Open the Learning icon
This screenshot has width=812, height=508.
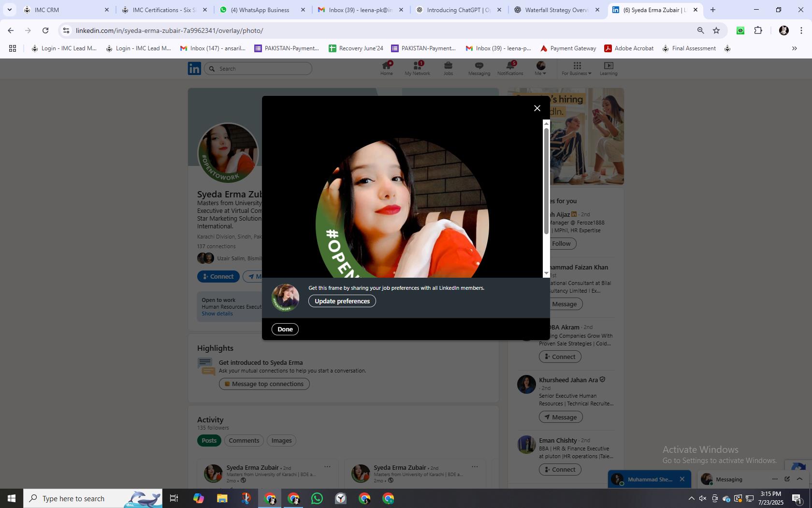(609, 68)
